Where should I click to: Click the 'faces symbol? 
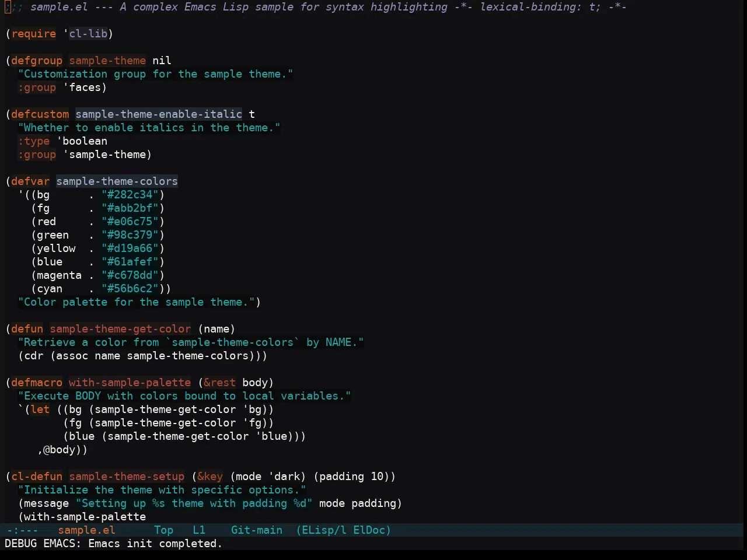point(82,87)
